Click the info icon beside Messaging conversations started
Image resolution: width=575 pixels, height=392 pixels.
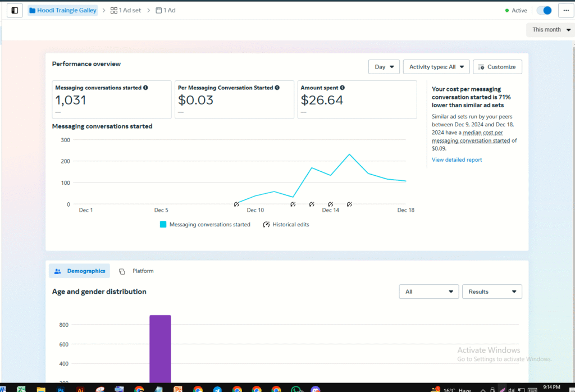coord(145,88)
